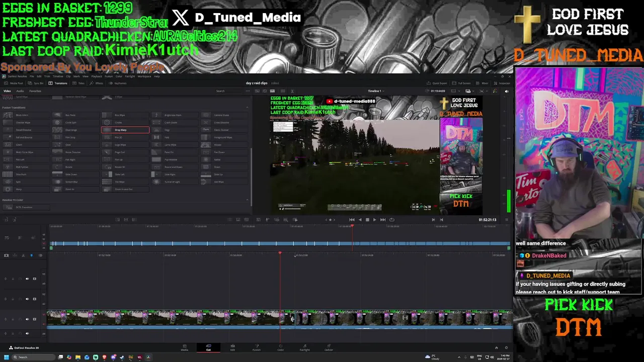Click the red playhead in lower timeline
The image size is (644, 362).
(x=280, y=253)
